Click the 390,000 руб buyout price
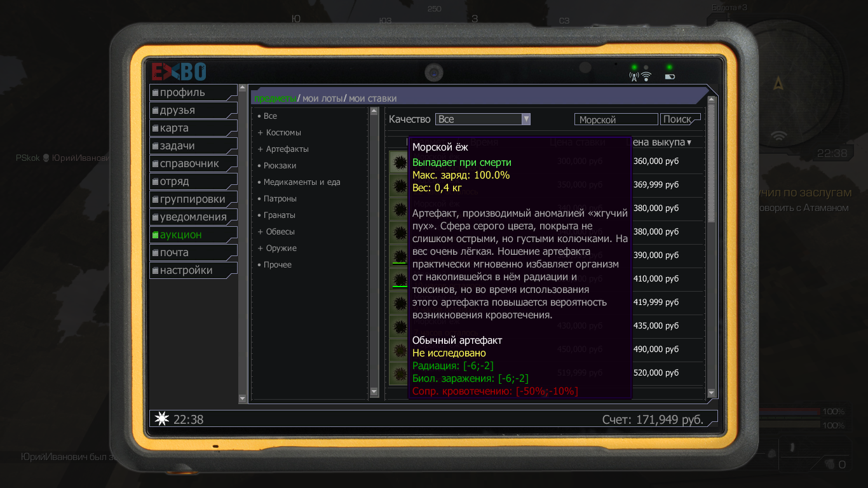 click(656, 255)
